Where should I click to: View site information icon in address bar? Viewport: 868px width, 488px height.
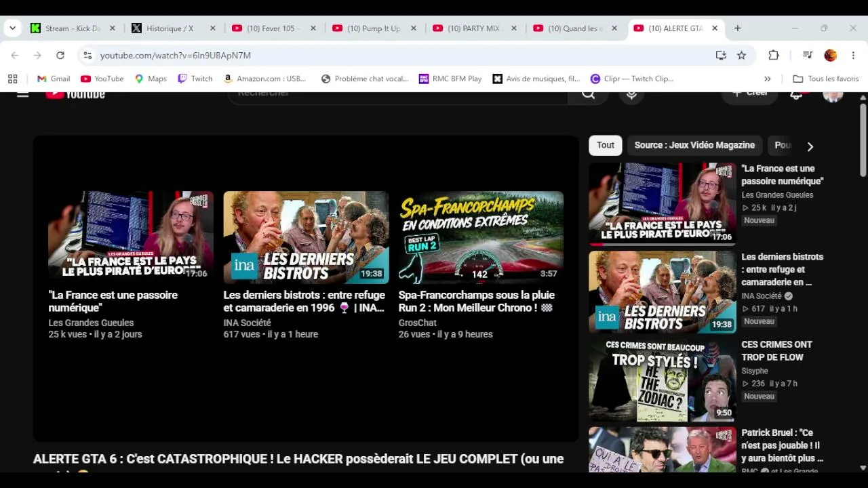coord(87,56)
